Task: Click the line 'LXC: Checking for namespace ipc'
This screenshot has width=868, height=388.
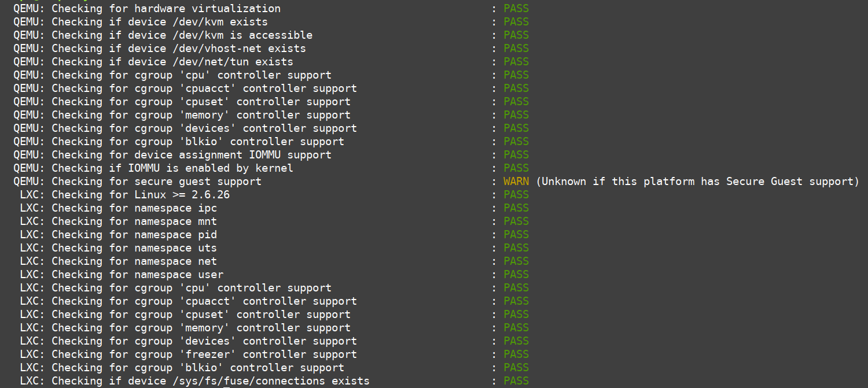Action: (118, 208)
